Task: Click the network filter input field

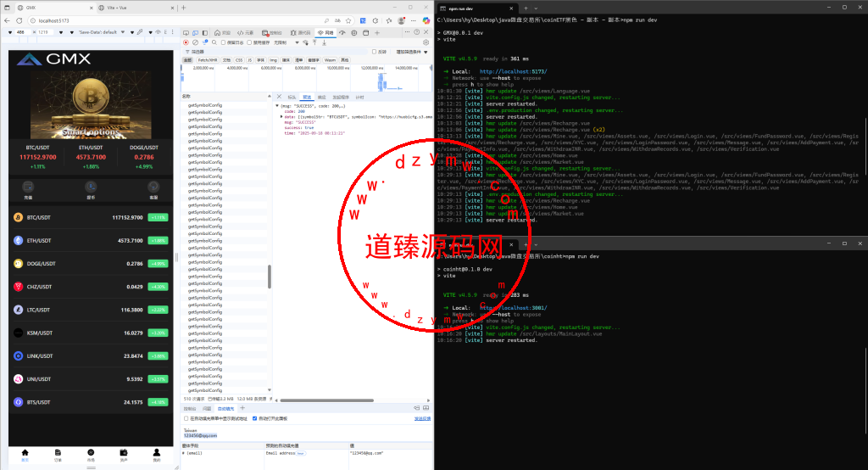Action: pos(277,52)
